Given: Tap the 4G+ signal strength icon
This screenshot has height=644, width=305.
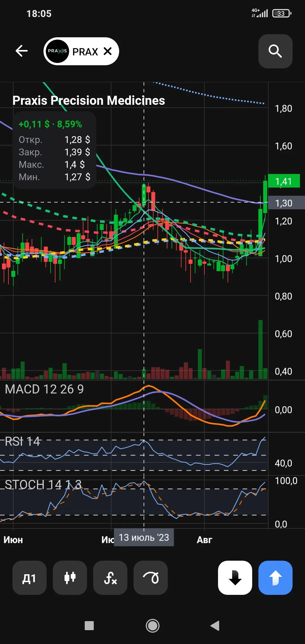Looking at the screenshot, I should click(260, 13).
